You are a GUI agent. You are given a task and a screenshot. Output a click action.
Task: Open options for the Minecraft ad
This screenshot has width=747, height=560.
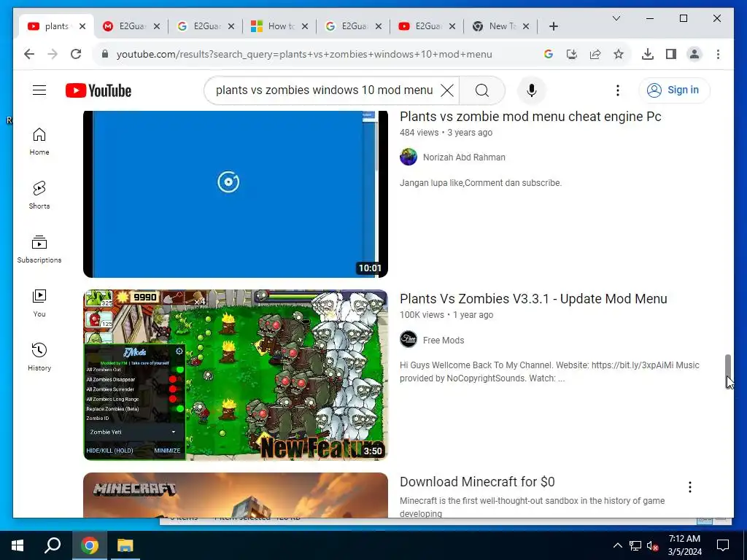(x=690, y=486)
